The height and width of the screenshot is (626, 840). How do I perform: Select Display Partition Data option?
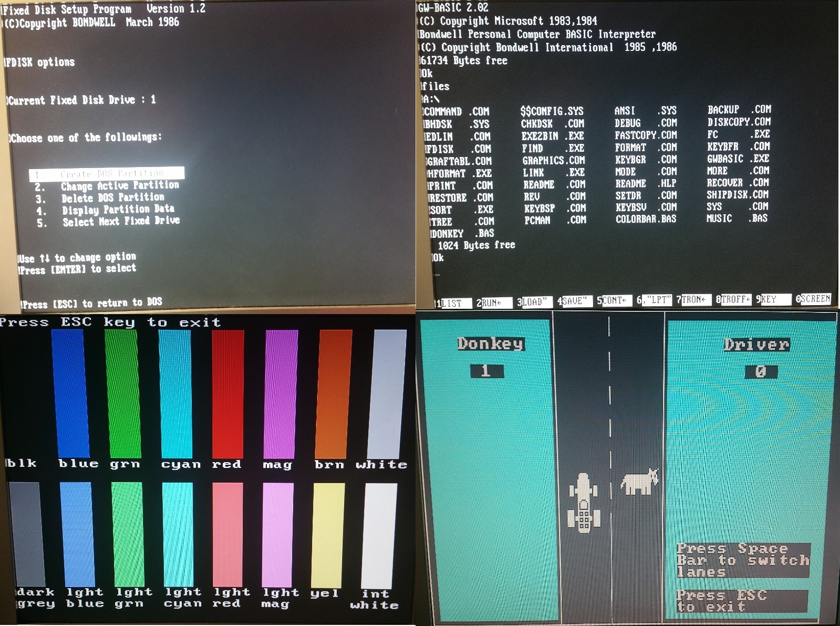(x=105, y=210)
